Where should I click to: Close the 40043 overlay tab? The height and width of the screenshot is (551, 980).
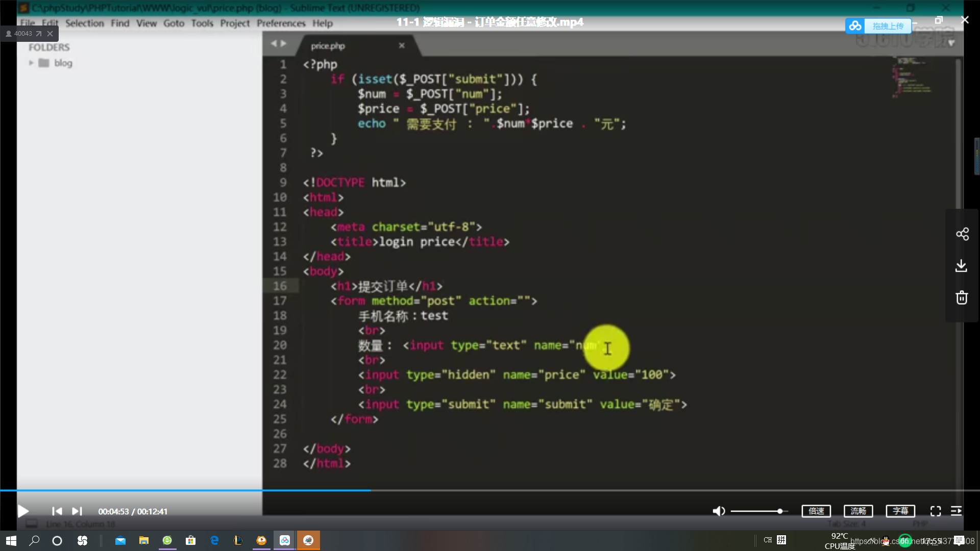(50, 34)
